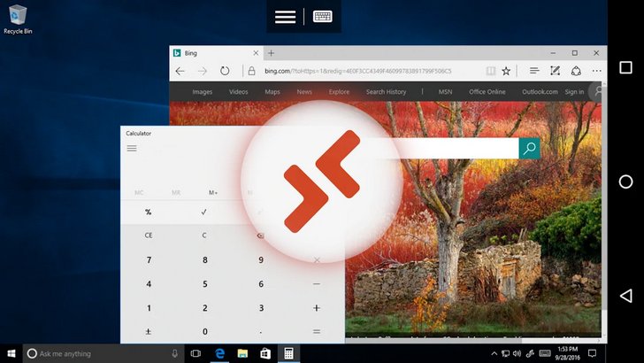Click digit 6 in Calculator
Viewport: 644px width, 363px height.
(x=261, y=284)
